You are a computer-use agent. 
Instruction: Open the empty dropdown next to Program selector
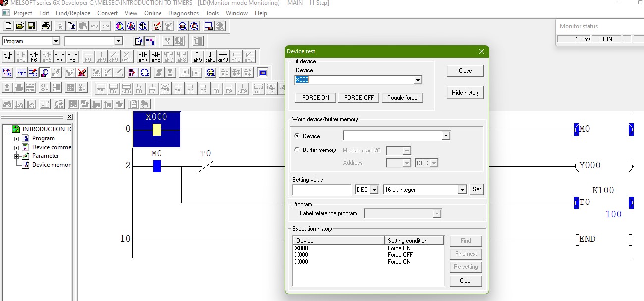click(x=118, y=41)
